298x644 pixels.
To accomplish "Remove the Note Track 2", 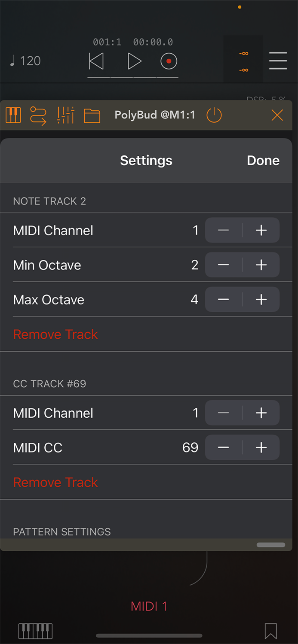I will (x=55, y=334).
